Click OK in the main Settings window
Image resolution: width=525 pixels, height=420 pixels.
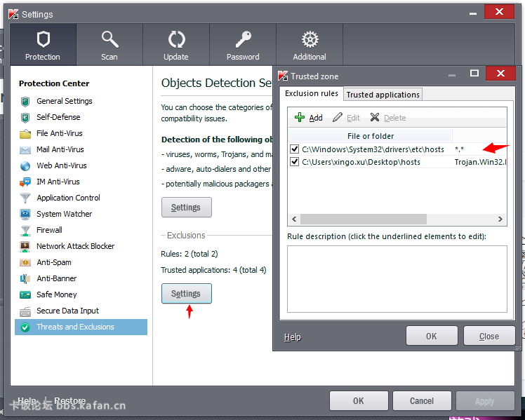[x=359, y=400]
